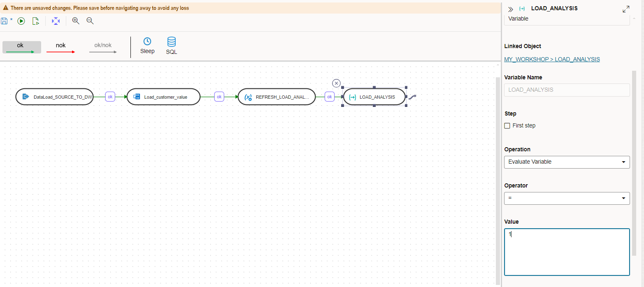Click the 'There are unsaved changes' warning text
The image size is (644, 287).
pos(100,8)
